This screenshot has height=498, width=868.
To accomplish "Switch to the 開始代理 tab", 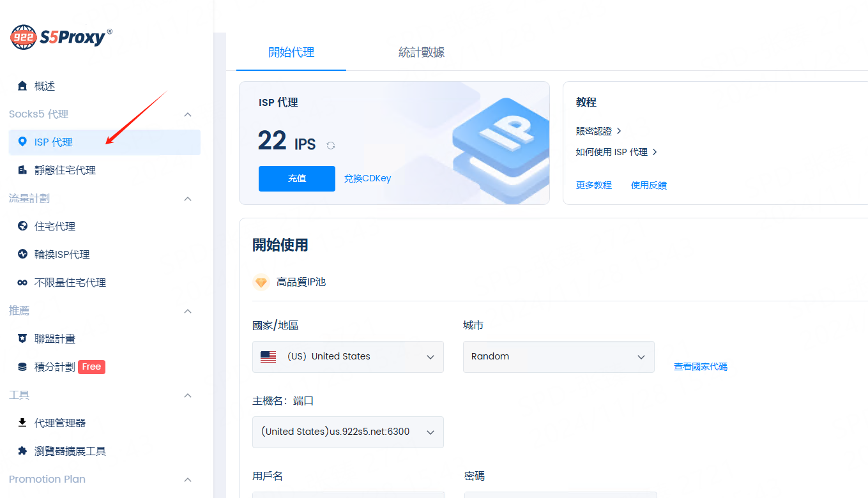I will (291, 52).
